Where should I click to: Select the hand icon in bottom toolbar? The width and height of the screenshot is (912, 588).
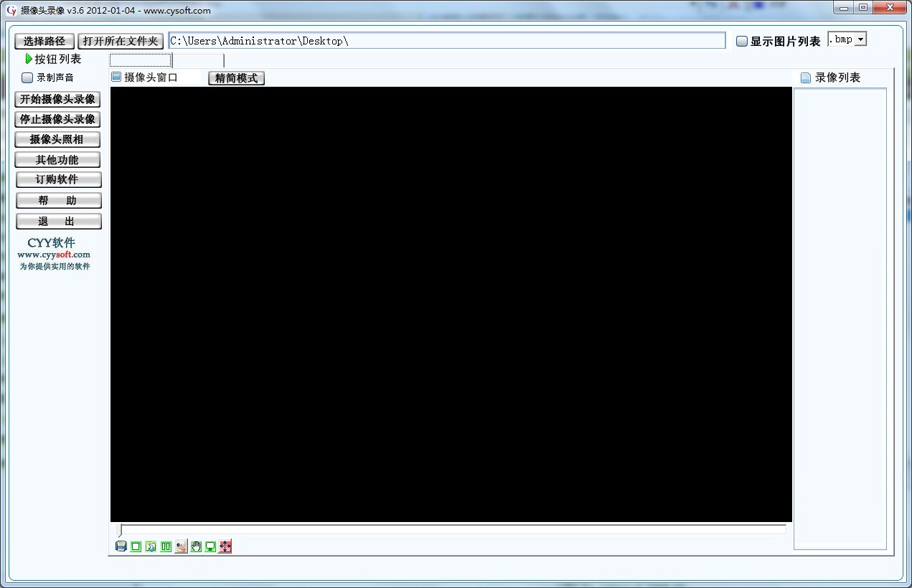[196, 546]
